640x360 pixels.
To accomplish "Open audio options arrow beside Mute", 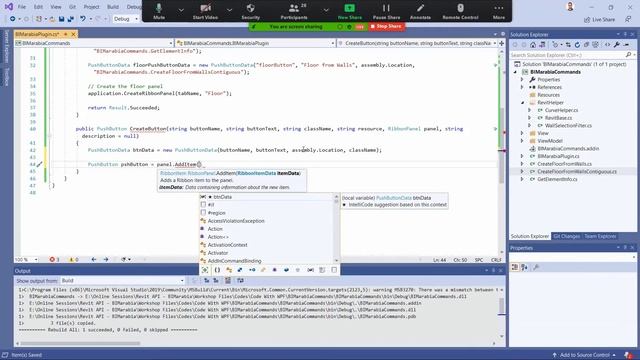I will pyautogui.click(x=181, y=9).
